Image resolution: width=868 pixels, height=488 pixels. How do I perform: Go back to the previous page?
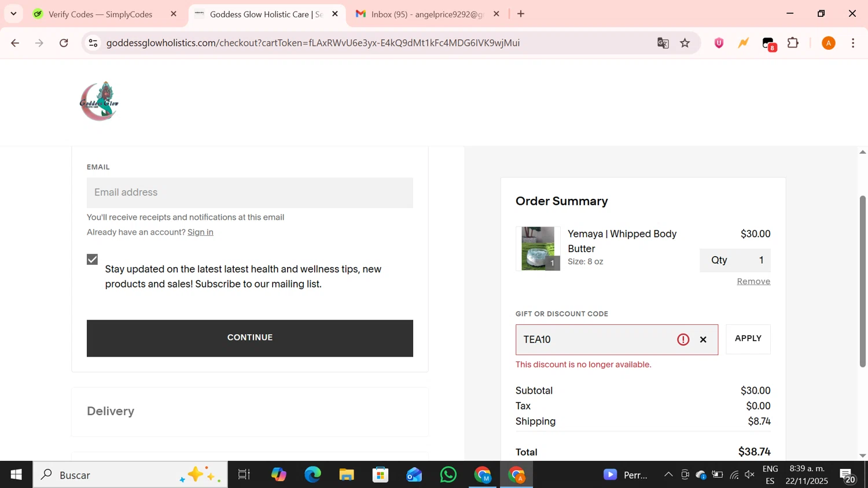coord(15,43)
